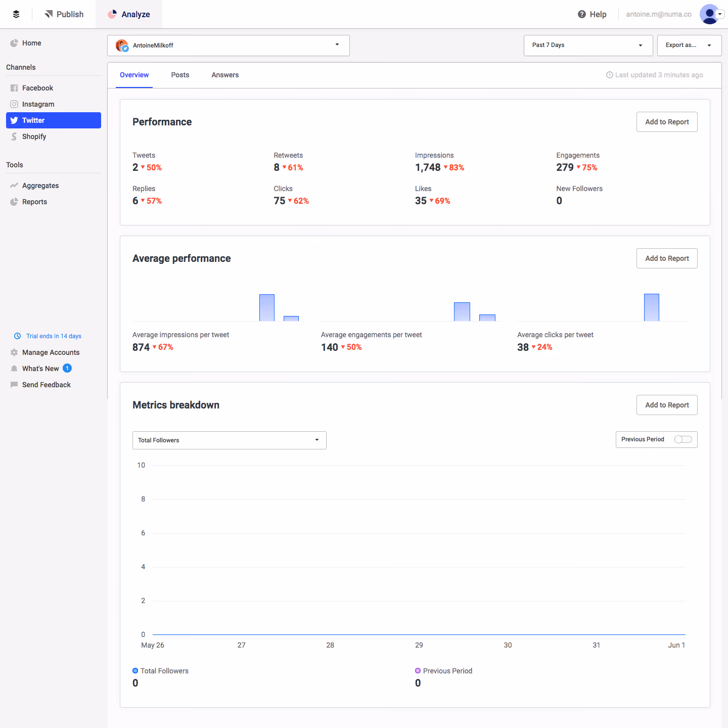The width and height of the screenshot is (728, 728).
Task: Click the Home sidebar icon
Action: [x=14, y=43]
